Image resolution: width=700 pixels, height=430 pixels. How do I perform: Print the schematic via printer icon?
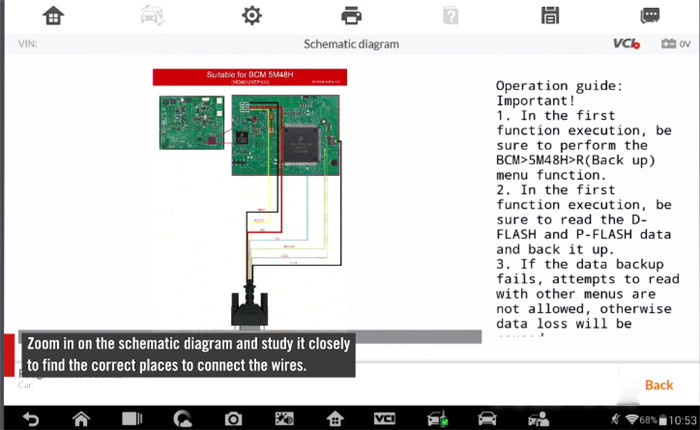click(x=351, y=16)
